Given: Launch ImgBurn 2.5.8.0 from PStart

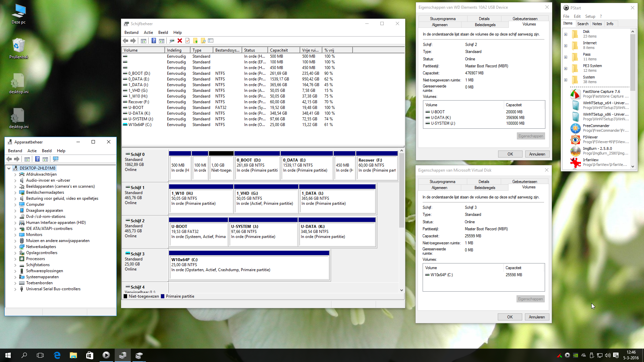Looking at the screenshot, I should (600, 151).
